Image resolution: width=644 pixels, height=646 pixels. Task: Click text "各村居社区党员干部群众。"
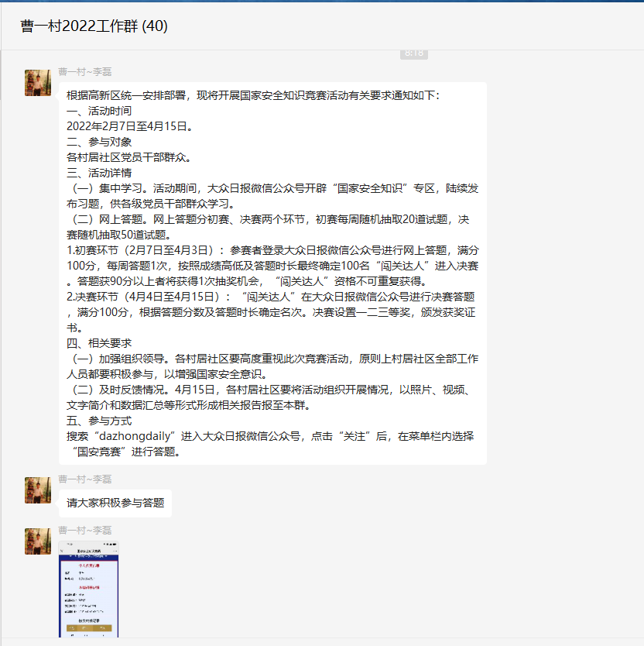point(128,157)
